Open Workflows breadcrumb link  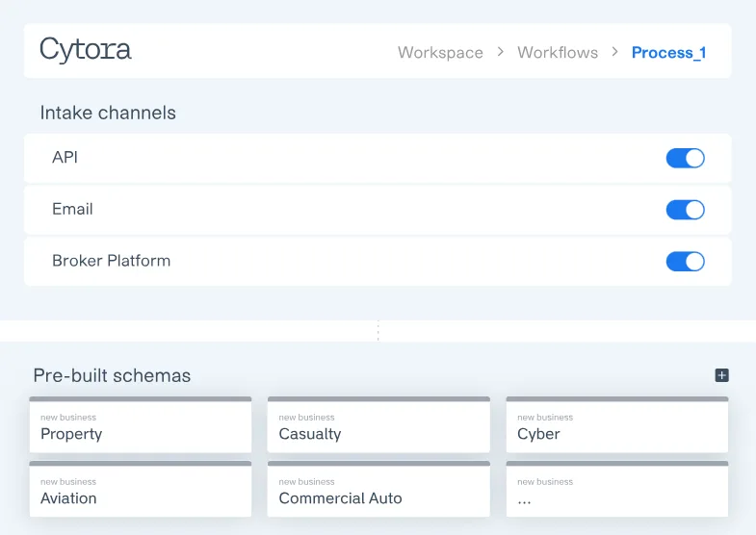pos(558,53)
